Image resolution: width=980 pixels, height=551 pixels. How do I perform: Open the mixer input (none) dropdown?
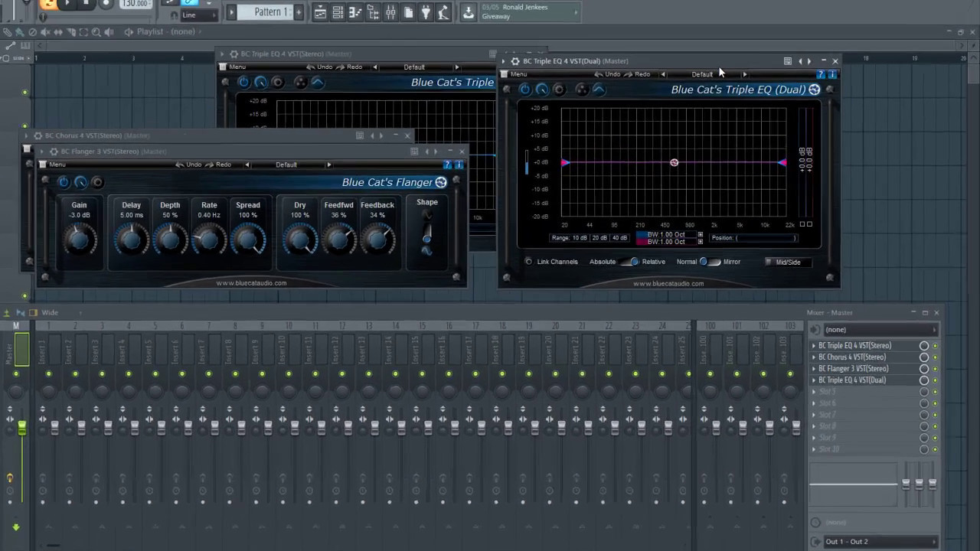click(x=880, y=330)
